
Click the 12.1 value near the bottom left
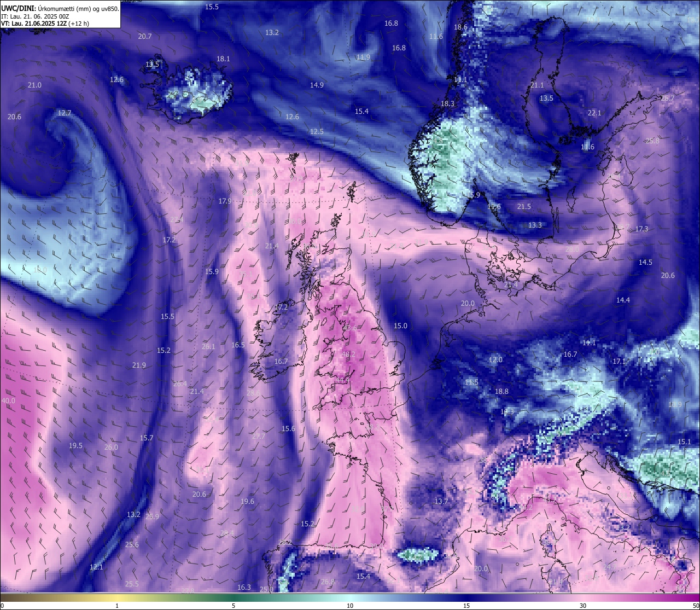(x=96, y=567)
